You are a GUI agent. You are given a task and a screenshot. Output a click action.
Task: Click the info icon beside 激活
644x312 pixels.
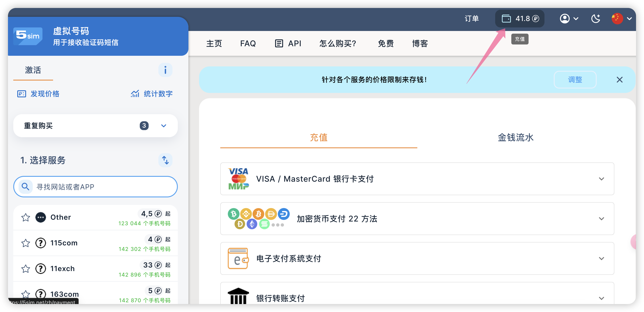[165, 70]
